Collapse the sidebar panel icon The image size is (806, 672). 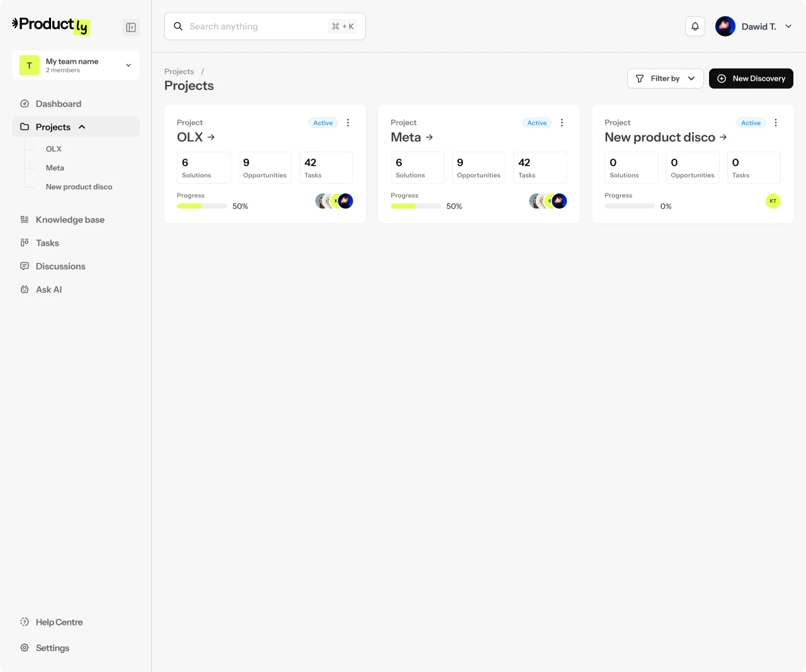[x=131, y=28]
